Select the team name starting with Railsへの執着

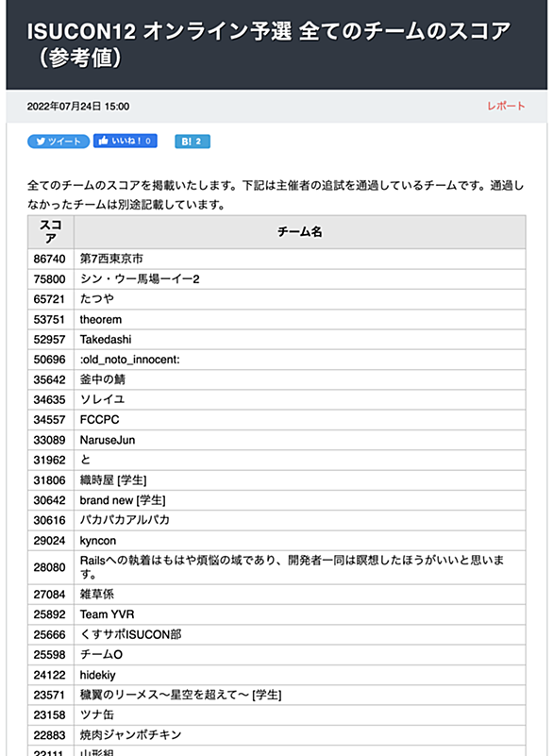(x=293, y=567)
